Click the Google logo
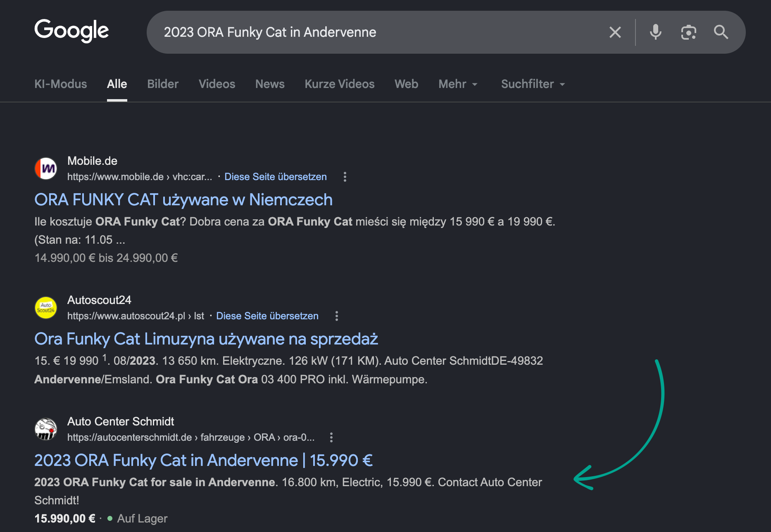Image resolution: width=771 pixels, height=532 pixels. 71,31
